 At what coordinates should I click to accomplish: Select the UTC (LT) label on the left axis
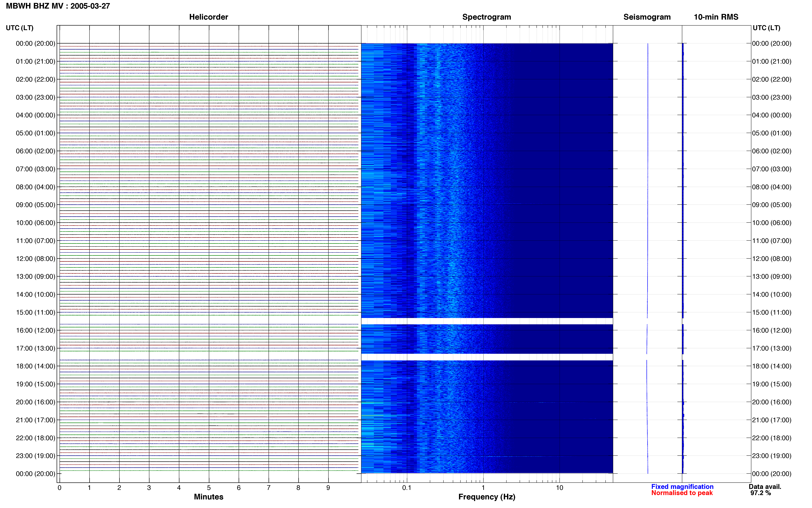click(19, 28)
